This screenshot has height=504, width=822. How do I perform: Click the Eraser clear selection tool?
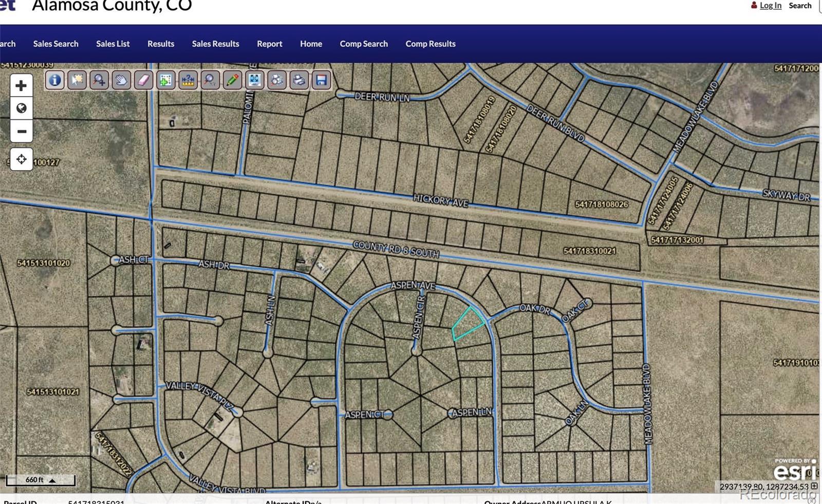pos(143,80)
